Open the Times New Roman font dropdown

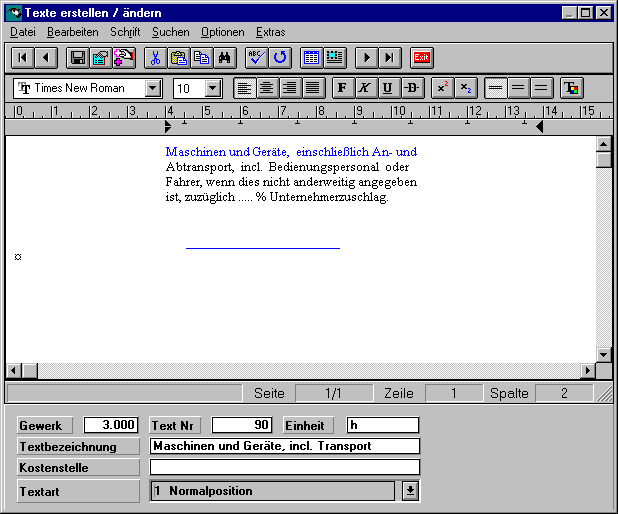click(x=153, y=88)
